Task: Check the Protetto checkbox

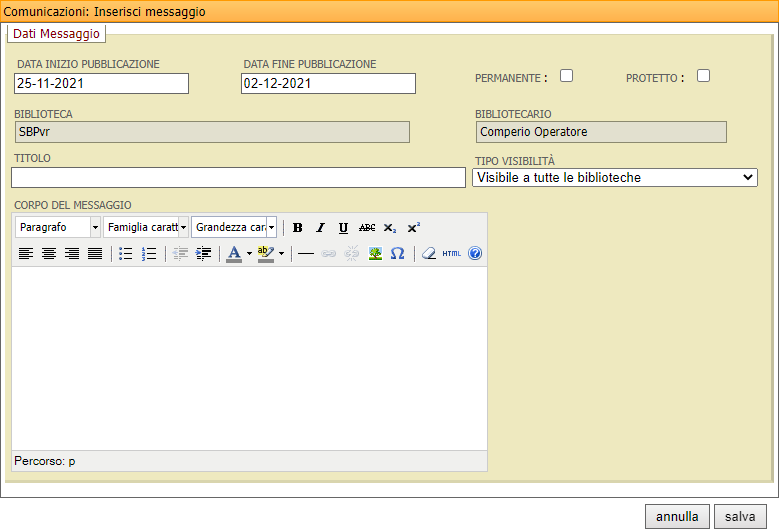Action: pos(703,76)
